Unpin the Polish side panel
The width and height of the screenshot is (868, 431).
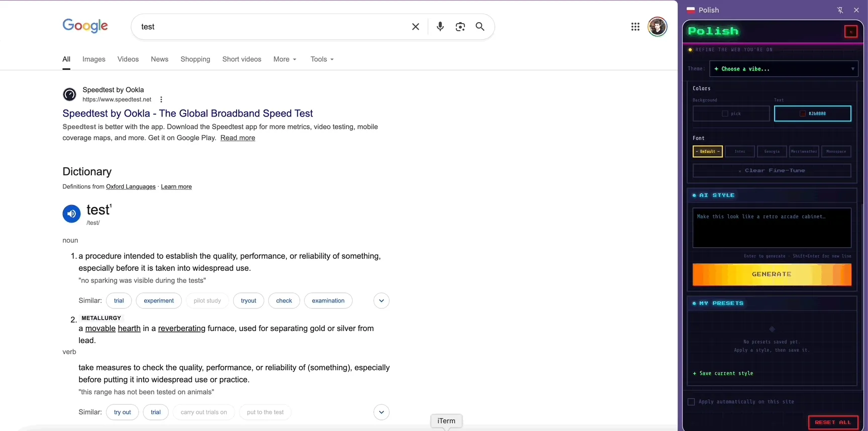click(840, 10)
